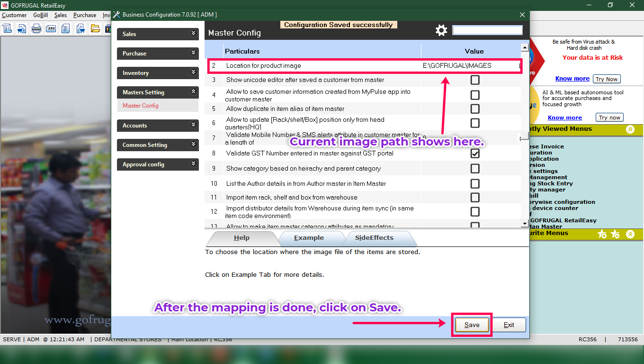Click the Business Configuration wrench icon in title bar
Image resolution: width=644 pixels, height=364 pixels.
(x=116, y=15)
